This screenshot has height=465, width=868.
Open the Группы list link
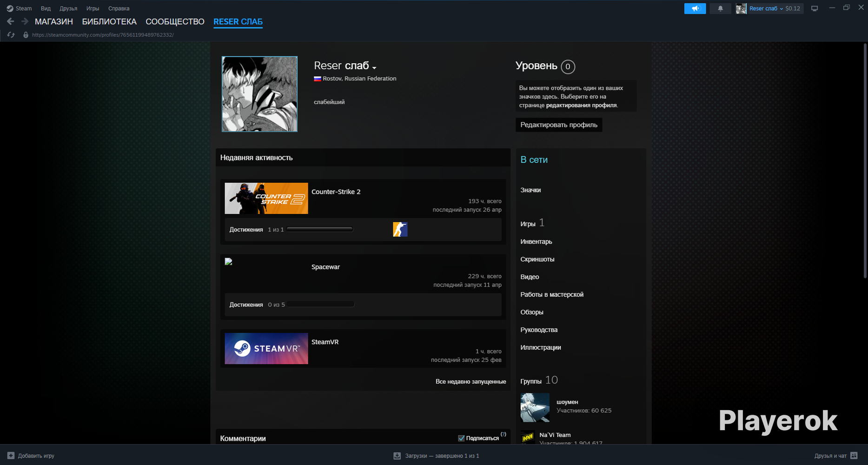pos(539,380)
